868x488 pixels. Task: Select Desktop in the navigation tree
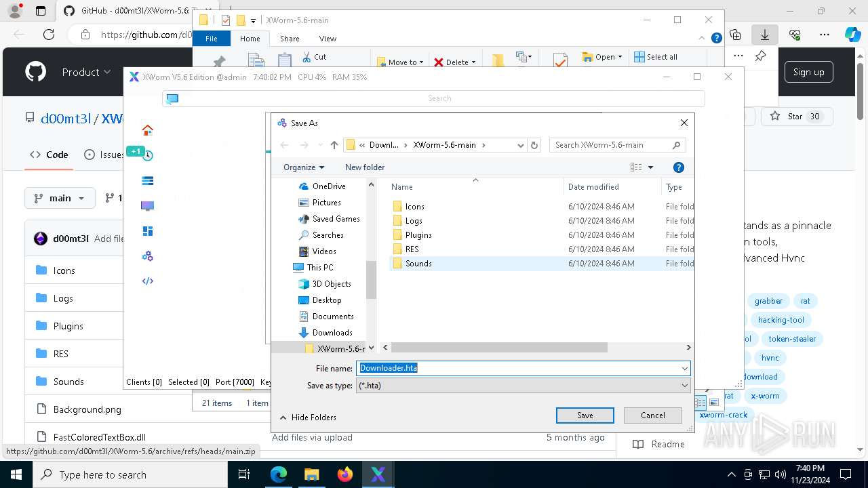click(326, 300)
